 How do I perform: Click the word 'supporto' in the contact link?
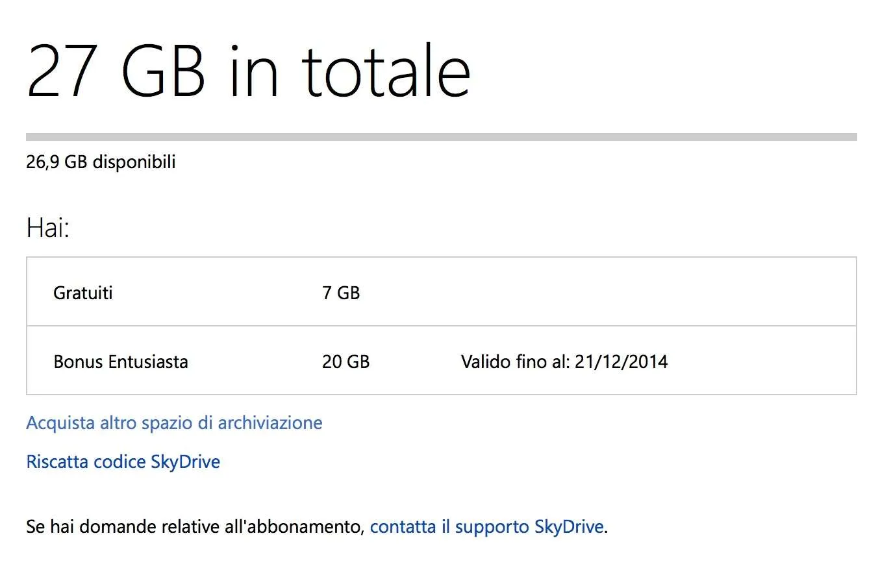(492, 527)
